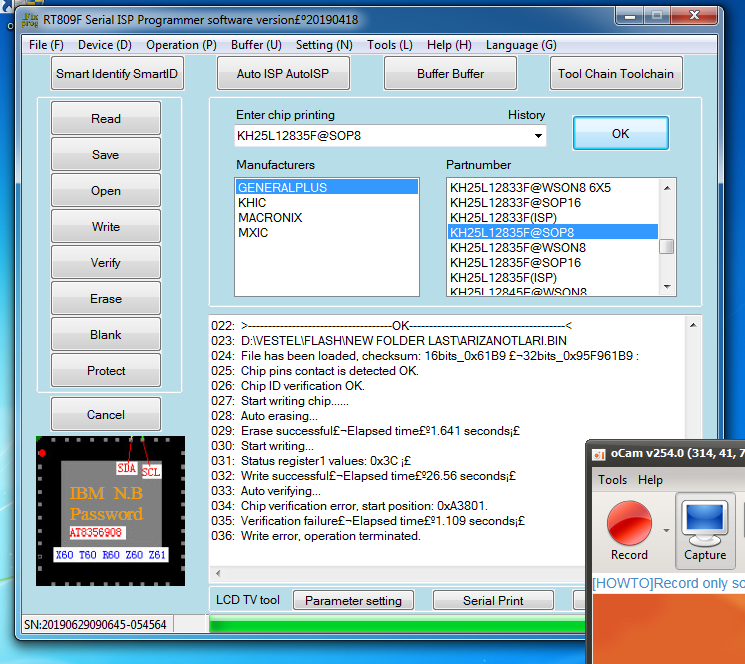Click the HOWTO Record only link
The width and height of the screenshot is (745, 664).
click(x=667, y=583)
